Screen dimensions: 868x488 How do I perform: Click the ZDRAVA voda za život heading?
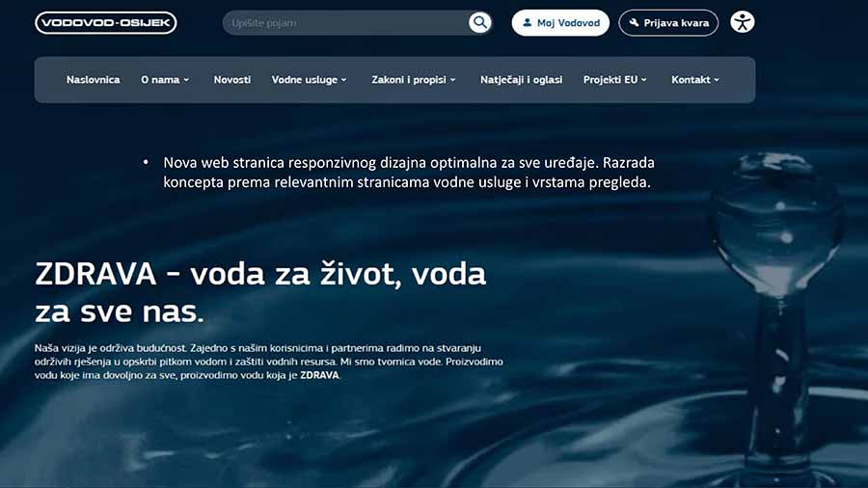[260, 292]
